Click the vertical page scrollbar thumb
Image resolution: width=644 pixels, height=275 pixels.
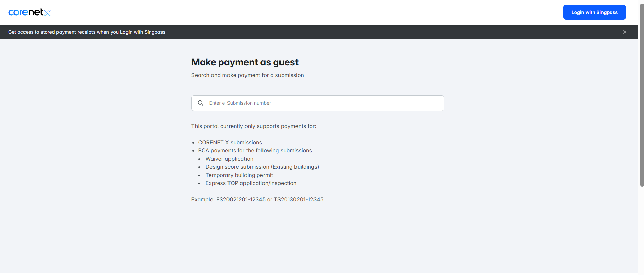click(x=642, y=95)
